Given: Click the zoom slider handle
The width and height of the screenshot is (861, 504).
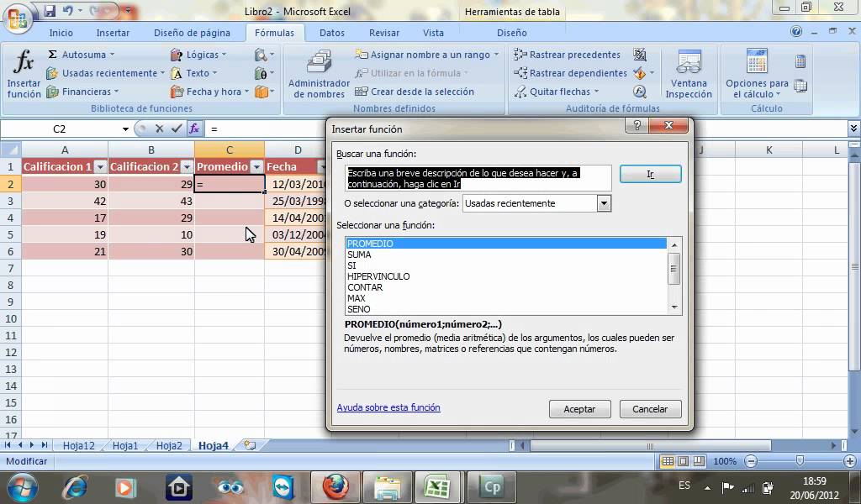Looking at the screenshot, I should tap(800, 460).
